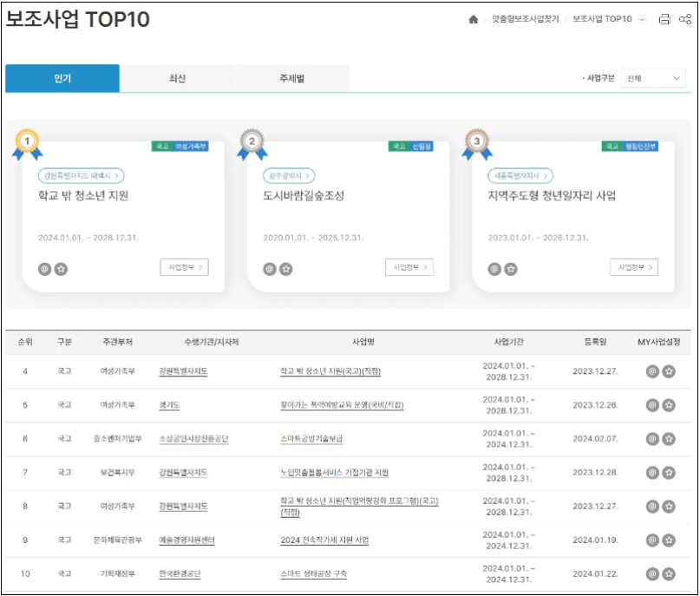Open breadcrumb dropdown next to 보조사업 TOP10
This screenshot has width=700, height=596.
(x=642, y=19)
